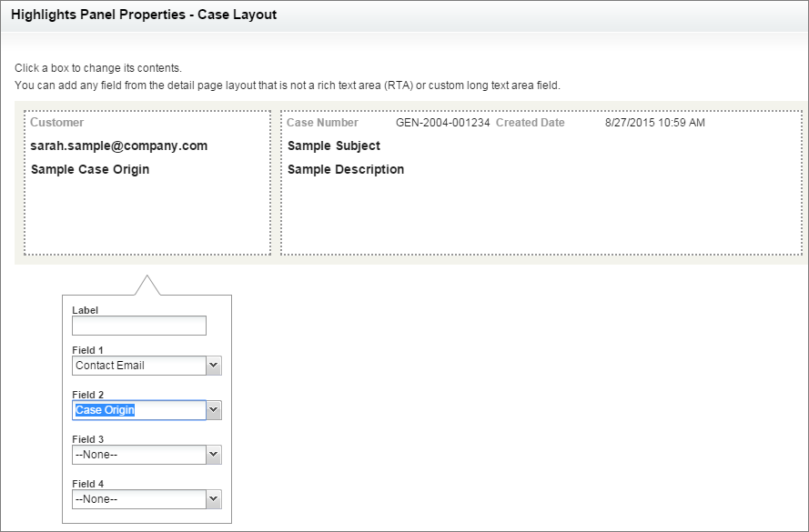Click sarah.sample@company.com sample email
The image size is (809, 532).
pyautogui.click(x=118, y=146)
